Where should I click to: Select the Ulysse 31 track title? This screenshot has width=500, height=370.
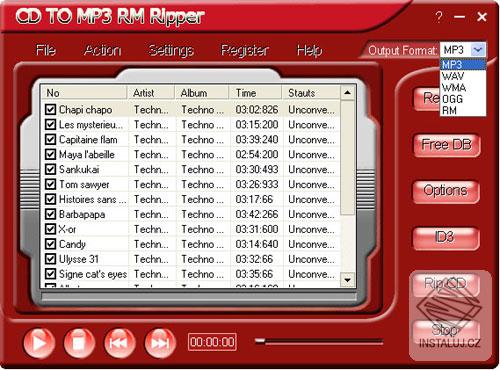[x=79, y=259]
